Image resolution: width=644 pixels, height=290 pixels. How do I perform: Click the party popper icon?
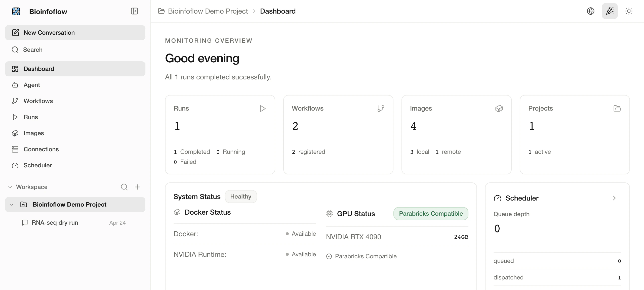(610, 11)
